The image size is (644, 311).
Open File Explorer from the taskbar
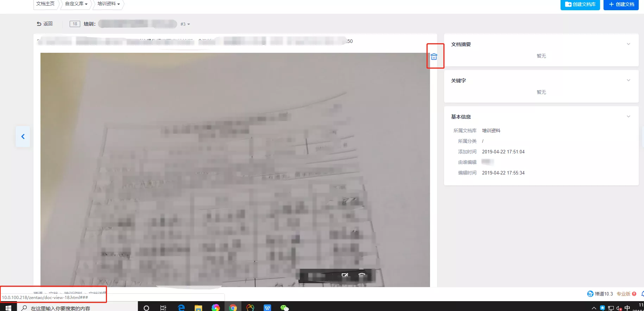click(x=198, y=308)
